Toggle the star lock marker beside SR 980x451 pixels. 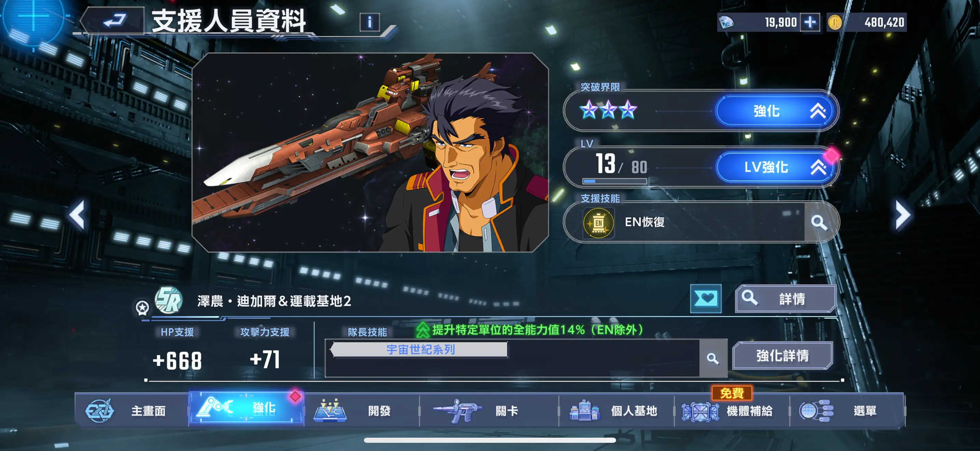[x=142, y=307]
